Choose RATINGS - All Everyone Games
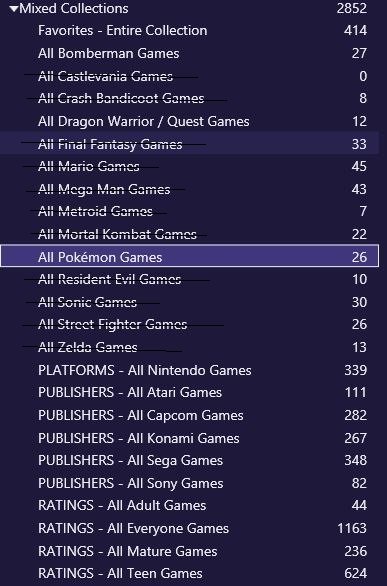This screenshot has height=586, width=387. (x=189, y=528)
